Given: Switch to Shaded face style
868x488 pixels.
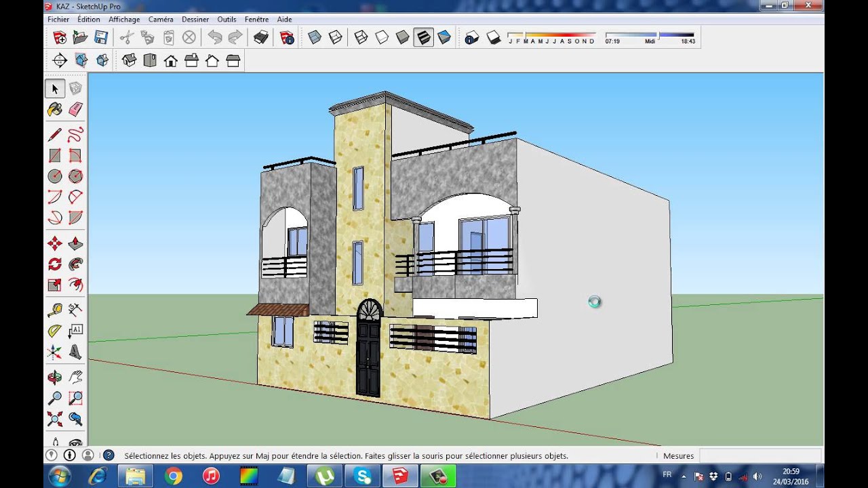Looking at the screenshot, I should click(x=403, y=38).
